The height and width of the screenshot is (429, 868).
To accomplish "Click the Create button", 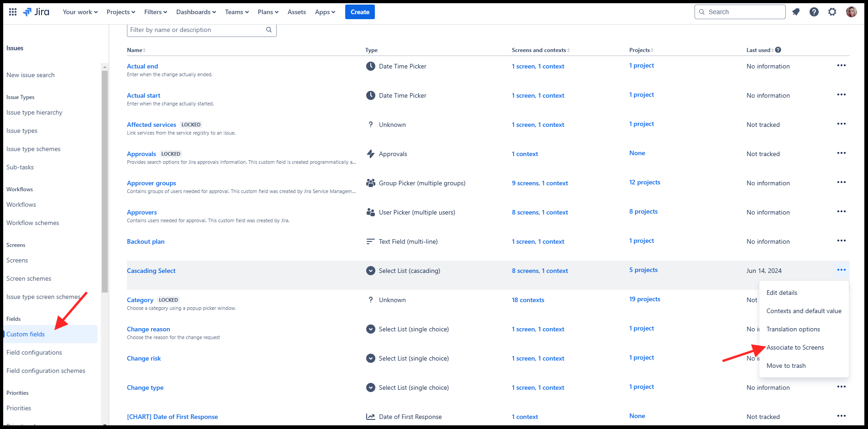I will [360, 12].
